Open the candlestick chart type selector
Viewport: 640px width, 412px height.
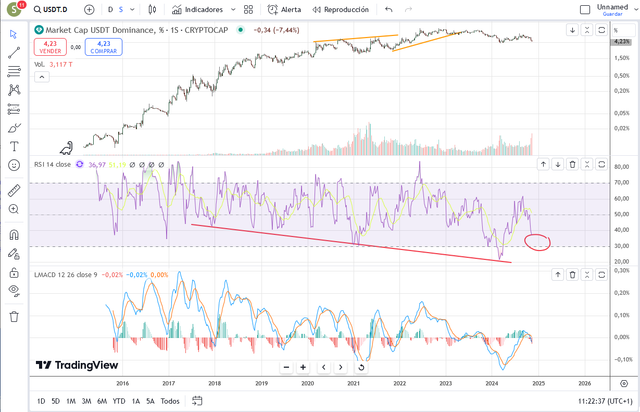click(x=152, y=9)
